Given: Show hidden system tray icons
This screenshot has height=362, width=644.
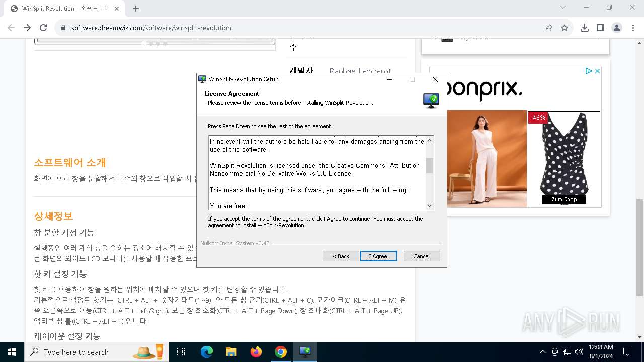Looking at the screenshot, I should [542, 352].
